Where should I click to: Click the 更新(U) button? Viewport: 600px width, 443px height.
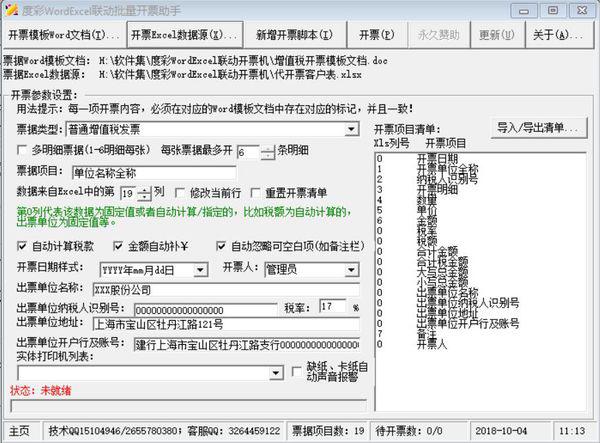(x=497, y=35)
